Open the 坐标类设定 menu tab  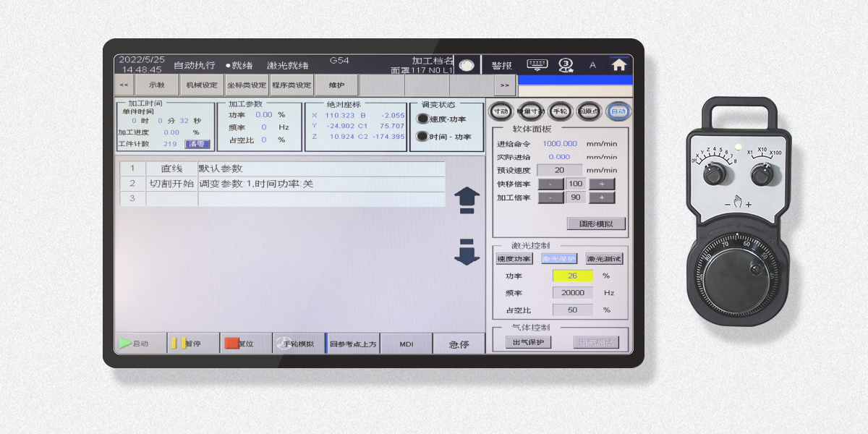[x=246, y=85]
